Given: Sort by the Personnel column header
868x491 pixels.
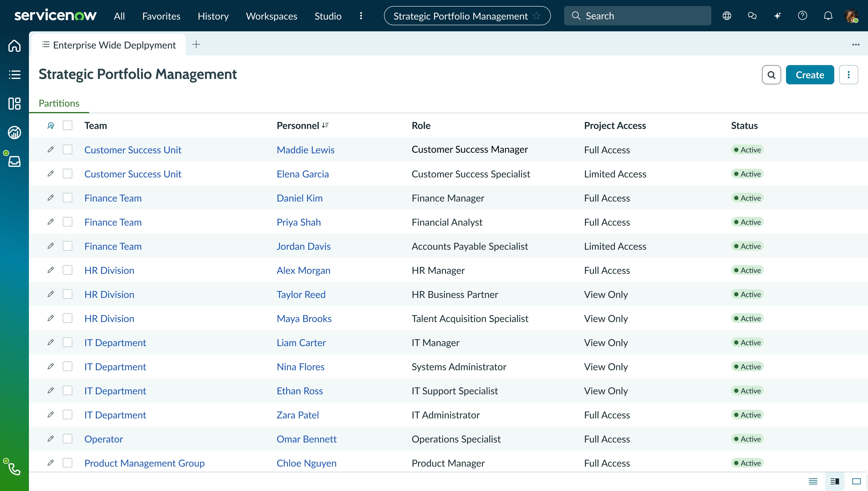Looking at the screenshot, I should pos(302,125).
